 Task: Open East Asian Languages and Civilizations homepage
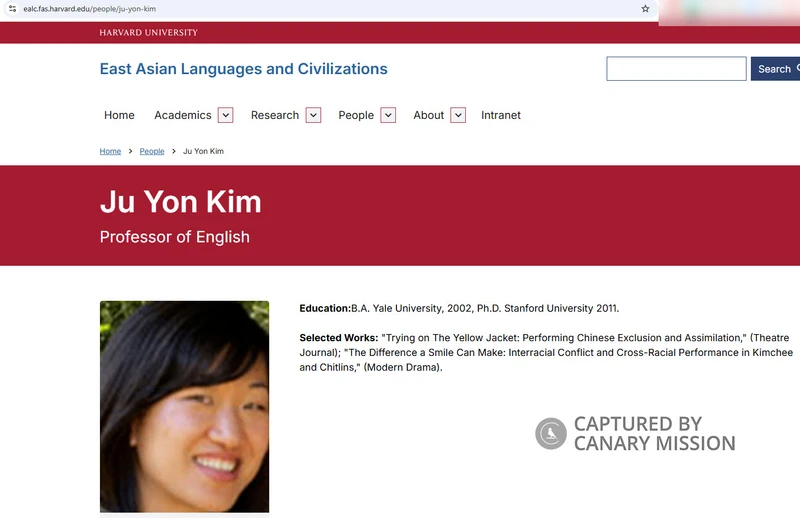[243, 69]
